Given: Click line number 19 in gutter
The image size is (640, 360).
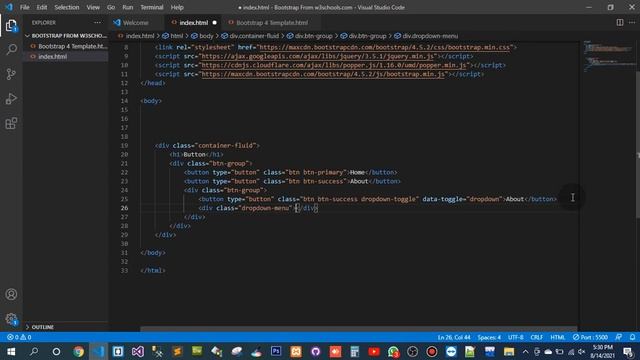Looking at the screenshot, I should pos(124,145).
